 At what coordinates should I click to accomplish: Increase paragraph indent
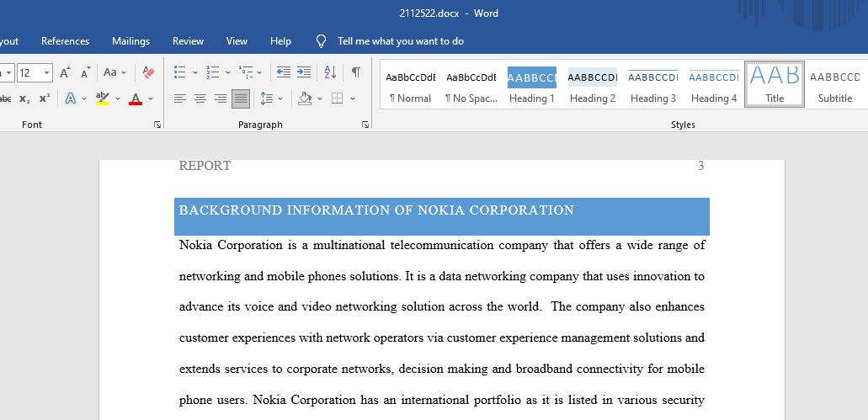pyautogui.click(x=303, y=72)
